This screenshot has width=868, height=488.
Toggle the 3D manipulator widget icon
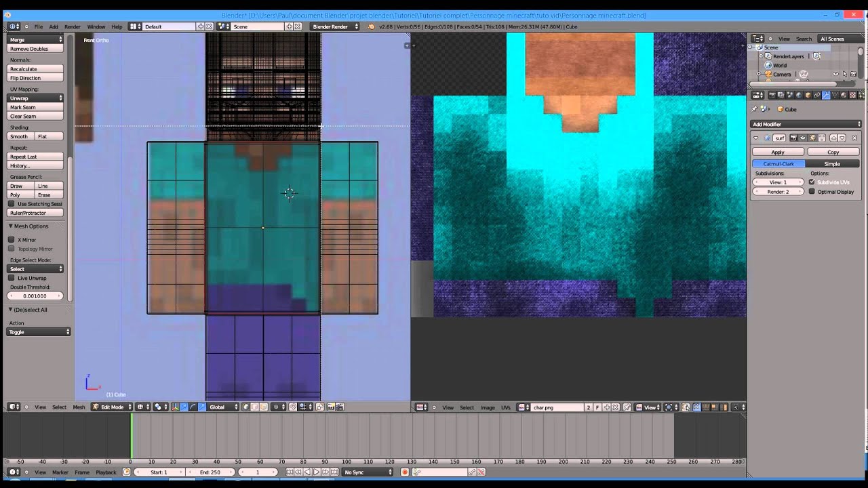pos(175,407)
